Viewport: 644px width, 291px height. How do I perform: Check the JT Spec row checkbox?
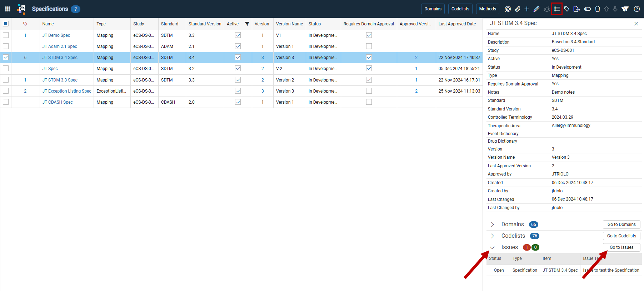click(x=6, y=68)
